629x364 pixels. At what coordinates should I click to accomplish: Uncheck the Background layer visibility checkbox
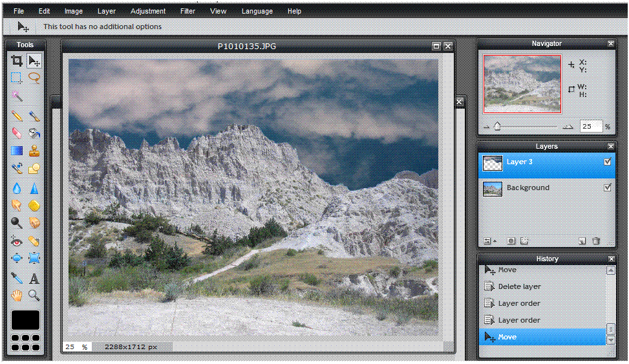[607, 187]
